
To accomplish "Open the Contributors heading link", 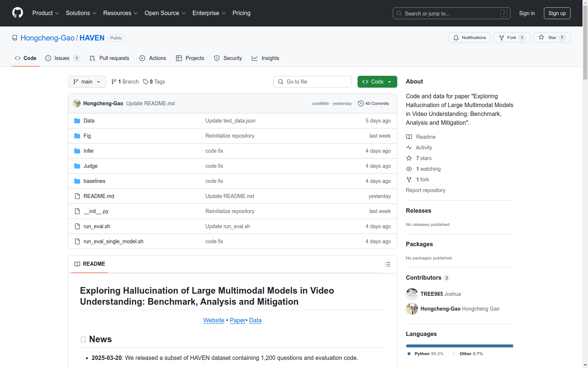I will pos(428,277).
